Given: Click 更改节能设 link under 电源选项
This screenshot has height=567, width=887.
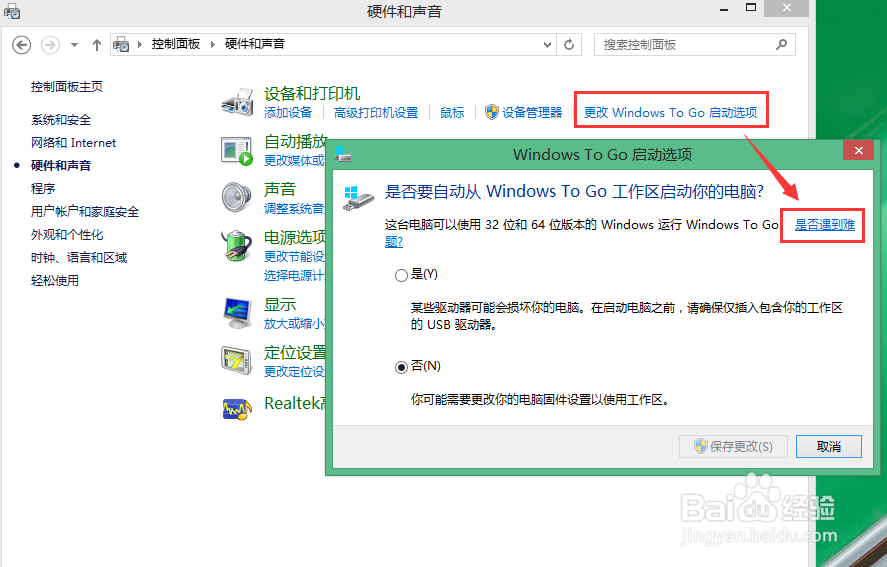Looking at the screenshot, I should click(294, 256).
